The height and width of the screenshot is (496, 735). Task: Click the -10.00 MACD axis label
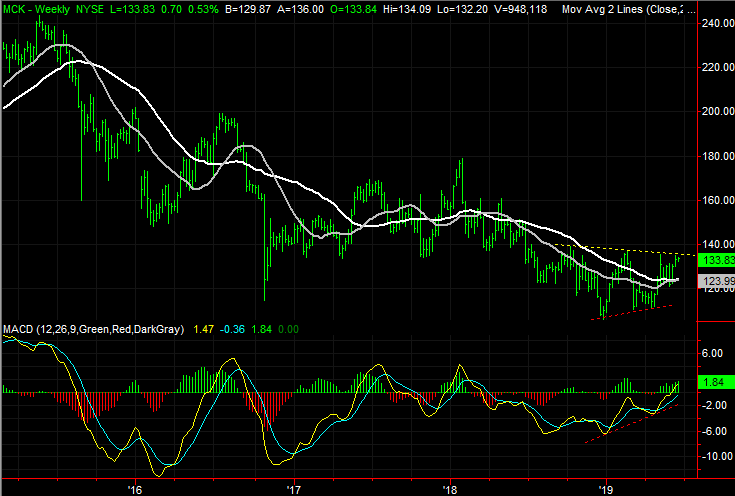click(713, 456)
